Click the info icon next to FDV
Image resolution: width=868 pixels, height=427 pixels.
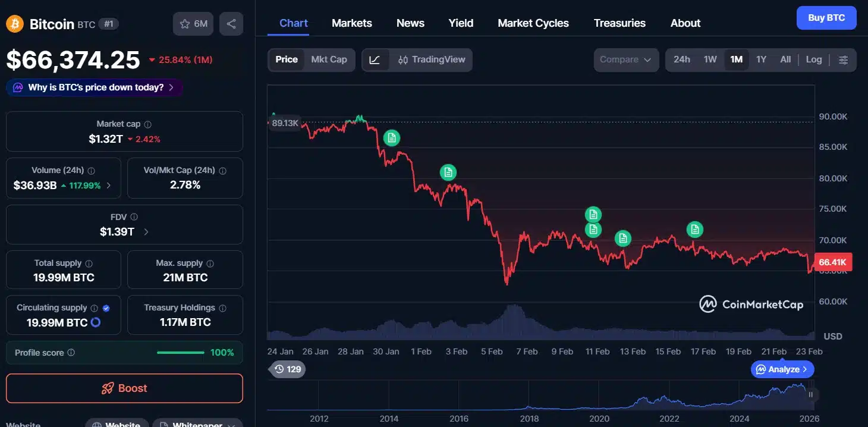click(134, 217)
